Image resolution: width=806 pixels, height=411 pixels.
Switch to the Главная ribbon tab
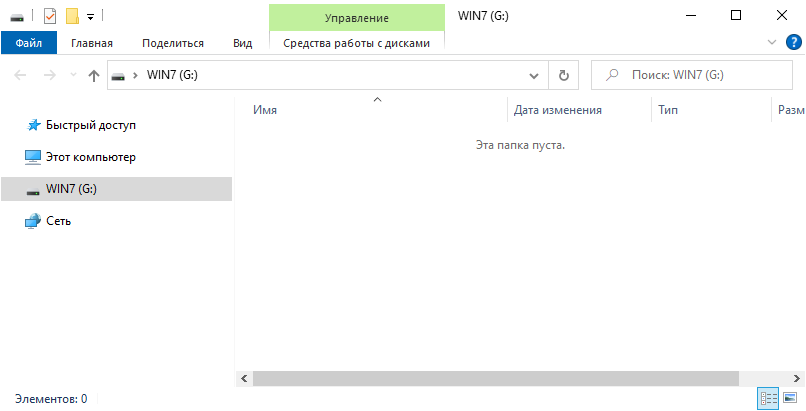[x=91, y=43]
